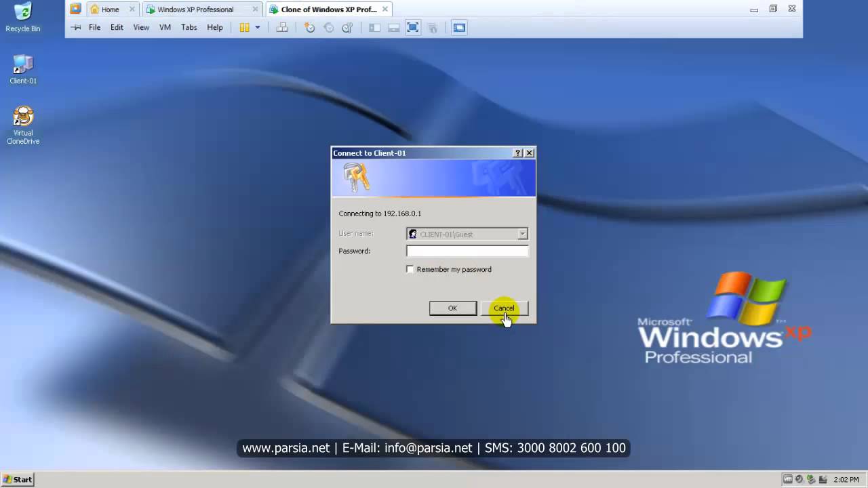Close the Home tab
Screen dimensions: 868x488
(132, 9)
